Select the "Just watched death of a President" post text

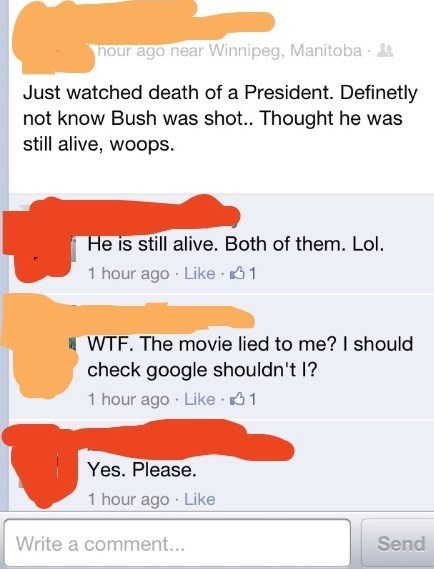tap(220, 119)
